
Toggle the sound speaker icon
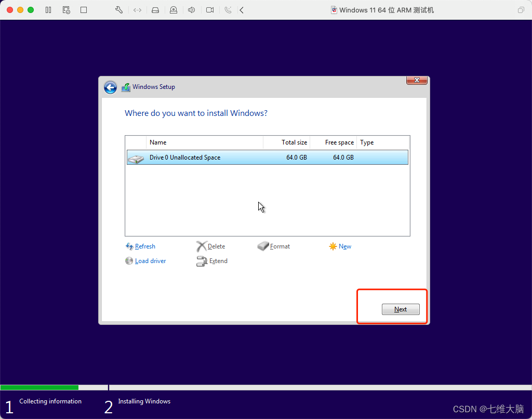pyautogui.click(x=191, y=10)
